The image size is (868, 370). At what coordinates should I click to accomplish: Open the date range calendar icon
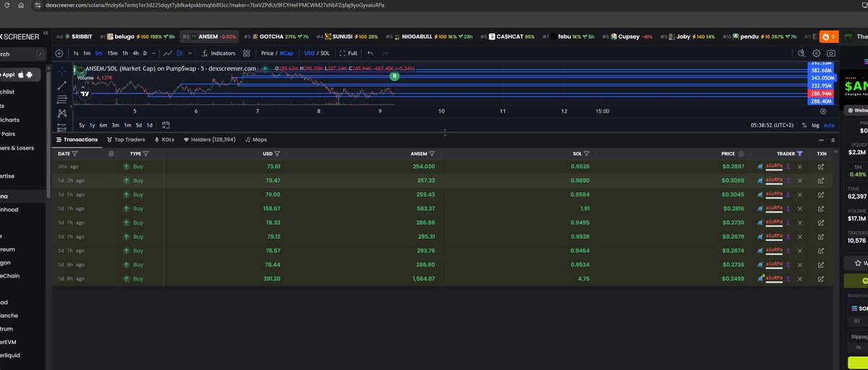point(166,125)
